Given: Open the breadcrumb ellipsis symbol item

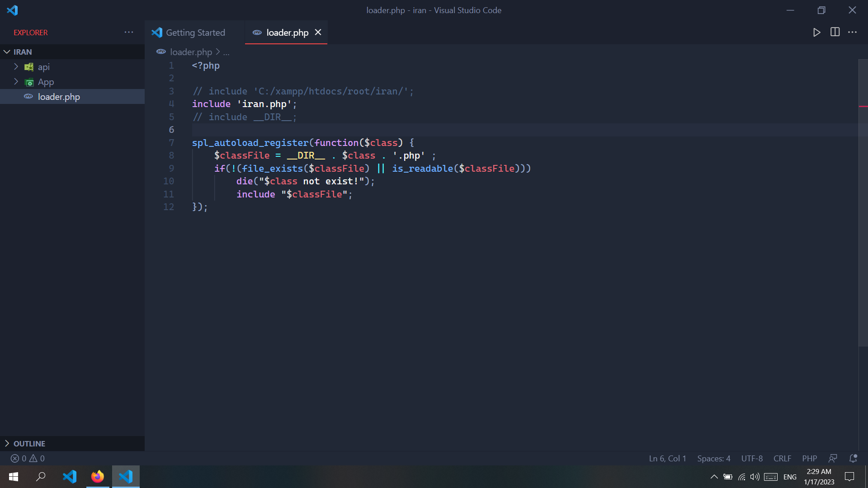Looking at the screenshot, I should pyautogui.click(x=226, y=52).
